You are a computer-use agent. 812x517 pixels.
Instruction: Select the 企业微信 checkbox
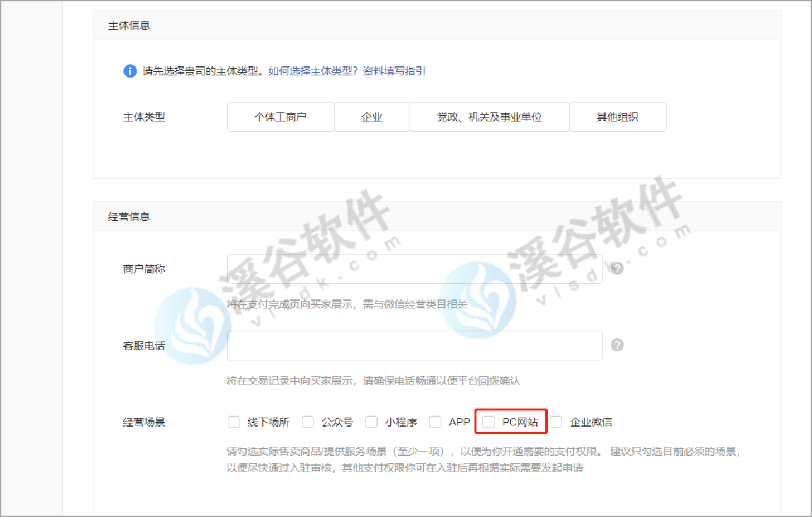556,422
